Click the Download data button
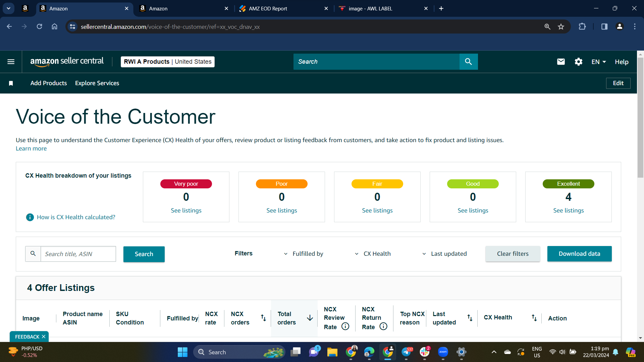 (579, 254)
